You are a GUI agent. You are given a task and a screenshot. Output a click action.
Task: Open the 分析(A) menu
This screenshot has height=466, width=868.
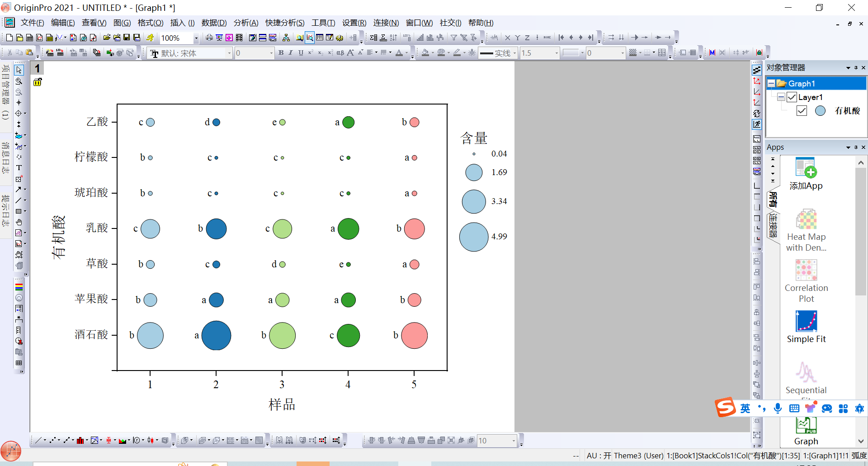(x=245, y=23)
